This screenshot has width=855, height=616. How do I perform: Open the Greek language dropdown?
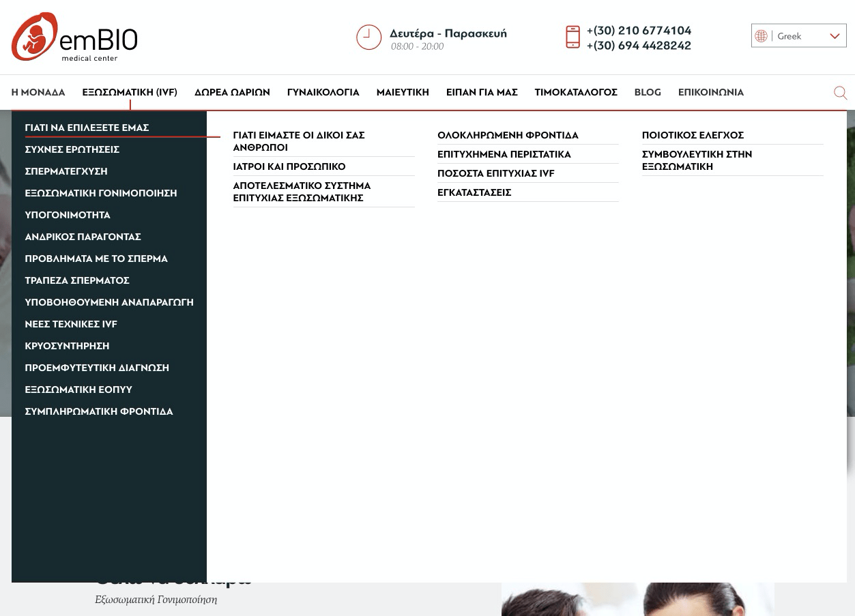(x=798, y=36)
